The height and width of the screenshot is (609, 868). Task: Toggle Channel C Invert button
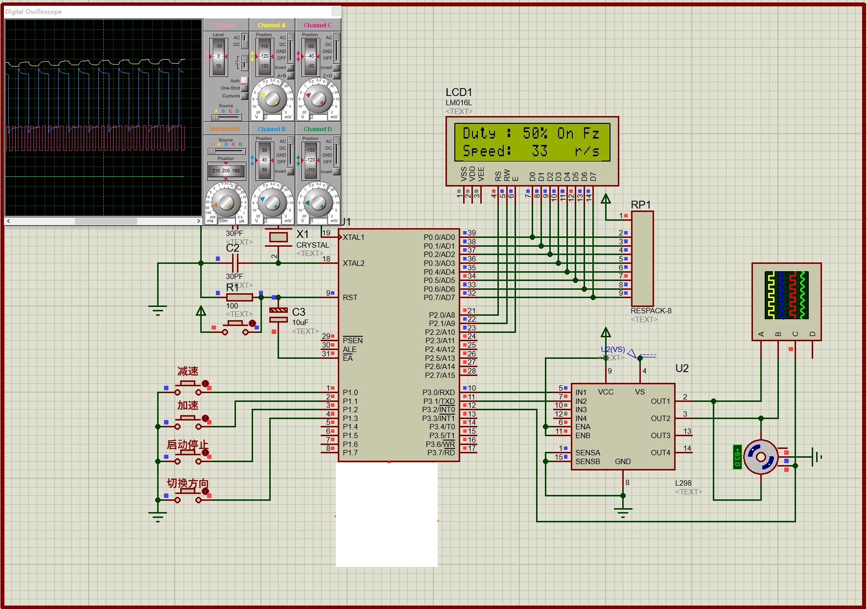(336, 68)
